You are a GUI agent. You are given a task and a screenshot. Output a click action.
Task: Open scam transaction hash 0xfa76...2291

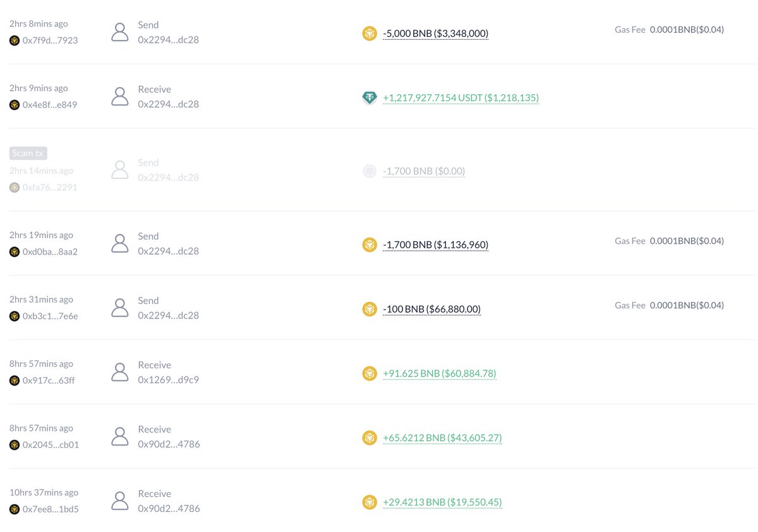pos(50,188)
